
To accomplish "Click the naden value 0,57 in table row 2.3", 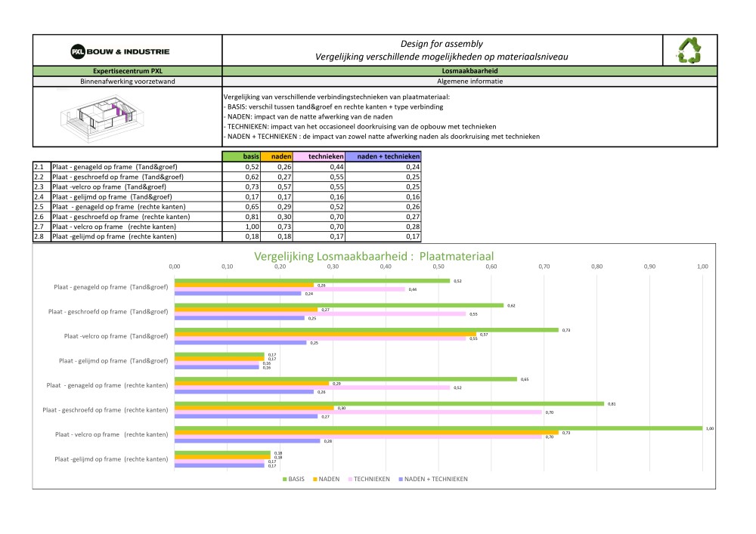I will tap(276, 187).
